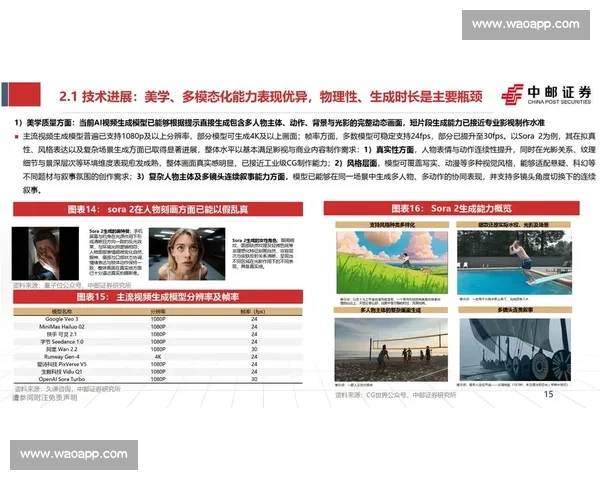Click source line '资料来源: 量子位公众号'

72,285
